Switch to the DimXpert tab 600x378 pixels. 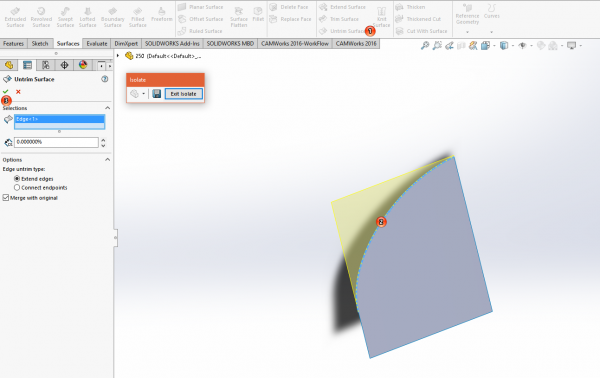pos(126,44)
